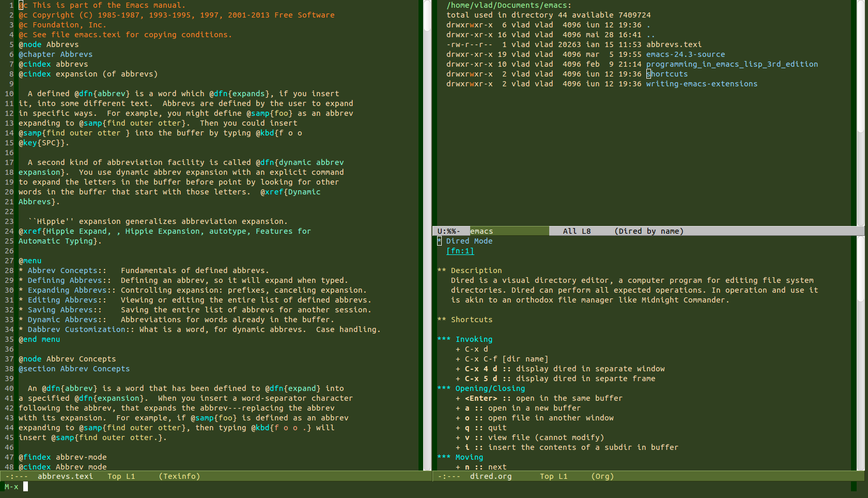The image size is (868, 498).
Task: Click the scrollbar of the dired.org window
Action: (860, 353)
